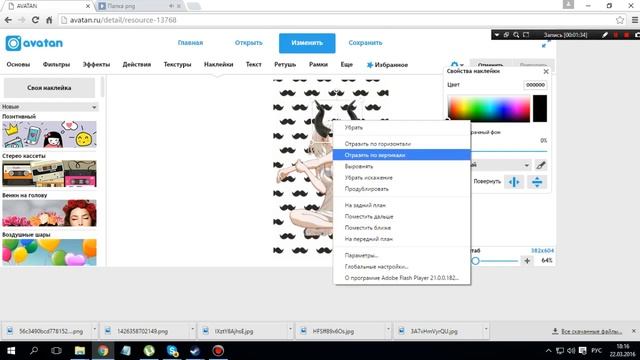Flip the sticker vertically in the properties panel
This screenshot has height=360, width=640.
click(537, 182)
